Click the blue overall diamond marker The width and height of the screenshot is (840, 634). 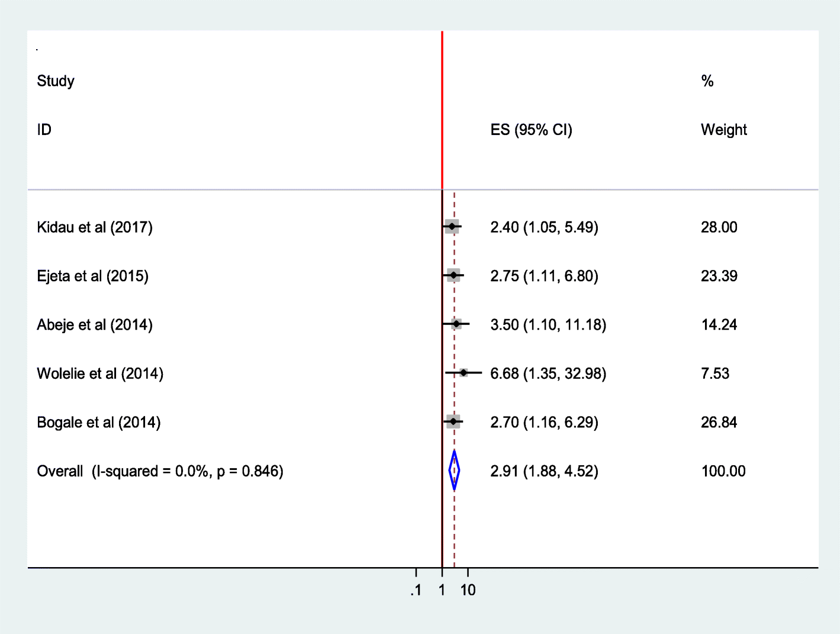pyautogui.click(x=454, y=471)
